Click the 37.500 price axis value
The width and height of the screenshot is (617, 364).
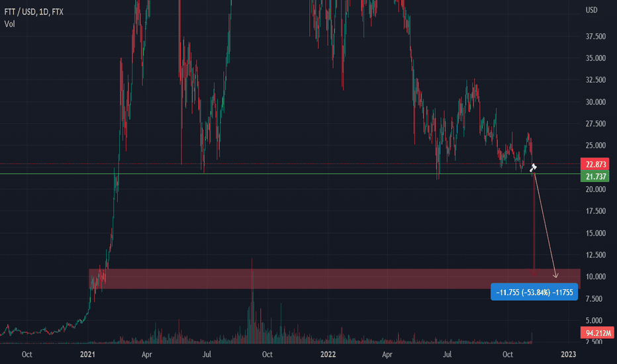tap(595, 36)
